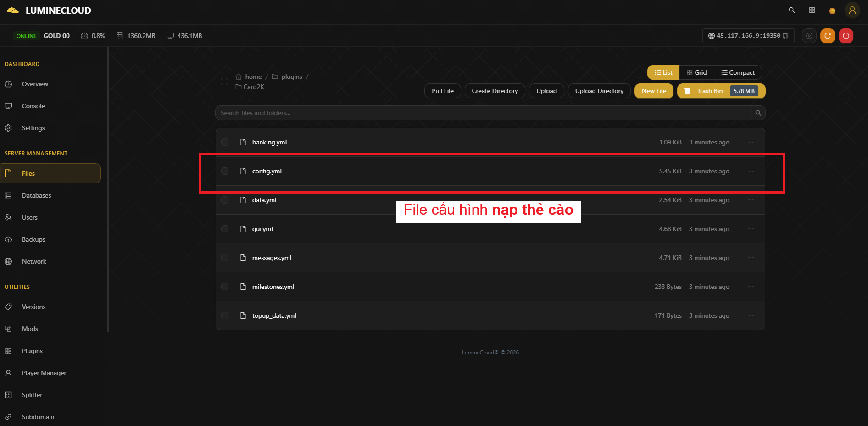Copy the server IP address icon
This screenshot has width=868, height=426.
click(785, 36)
